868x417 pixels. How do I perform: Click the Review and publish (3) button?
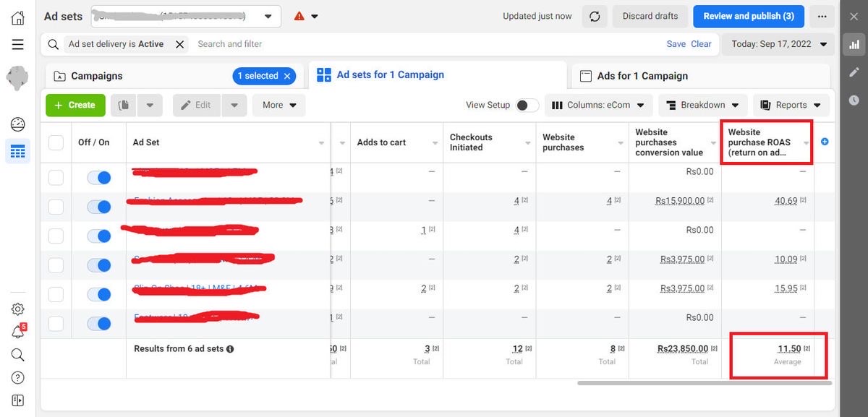(x=748, y=16)
